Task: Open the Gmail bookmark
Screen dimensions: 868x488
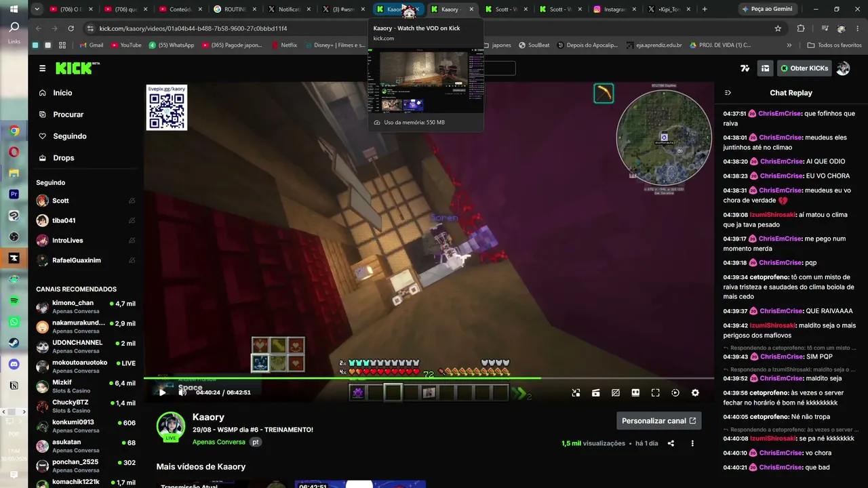Action: [92, 45]
